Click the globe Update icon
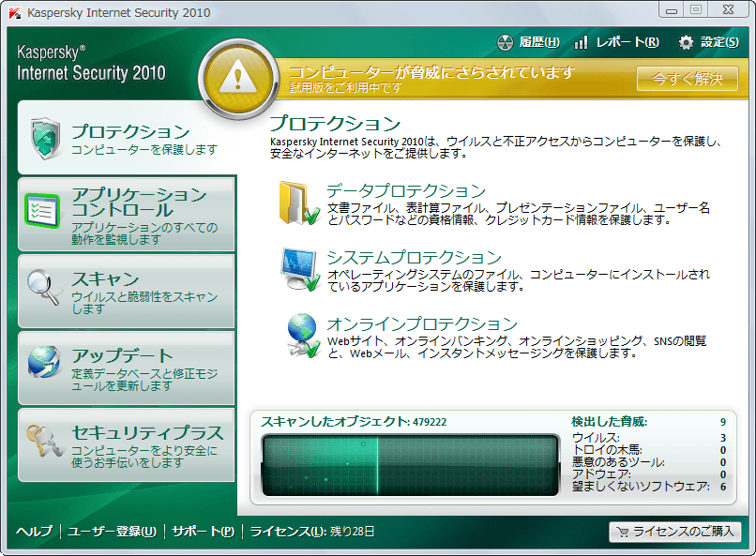The height and width of the screenshot is (556, 756). pyautogui.click(x=44, y=362)
